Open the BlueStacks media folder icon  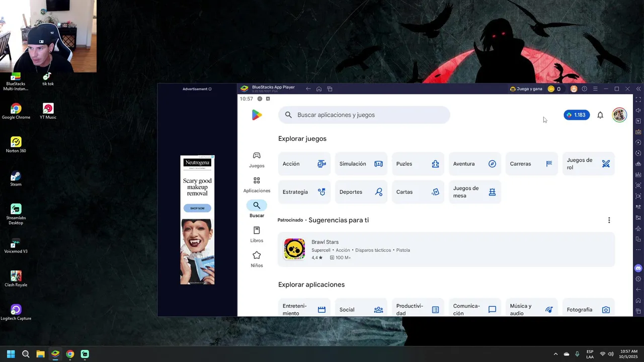[x=638, y=218]
